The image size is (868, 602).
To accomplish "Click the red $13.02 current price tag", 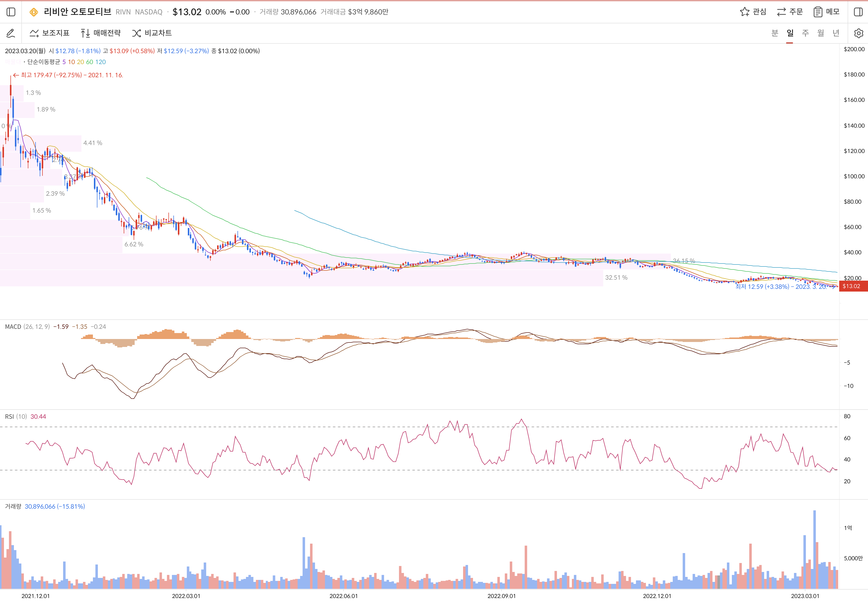I will tap(853, 286).
